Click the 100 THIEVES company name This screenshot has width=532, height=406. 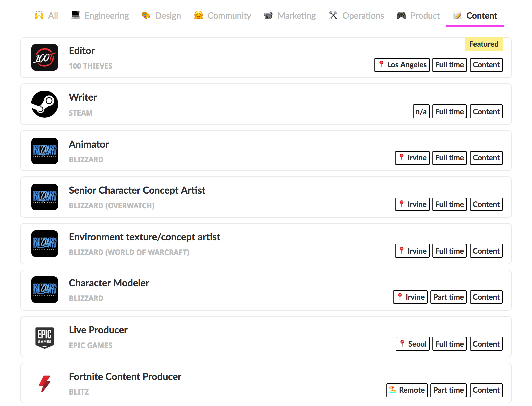pyautogui.click(x=91, y=66)
